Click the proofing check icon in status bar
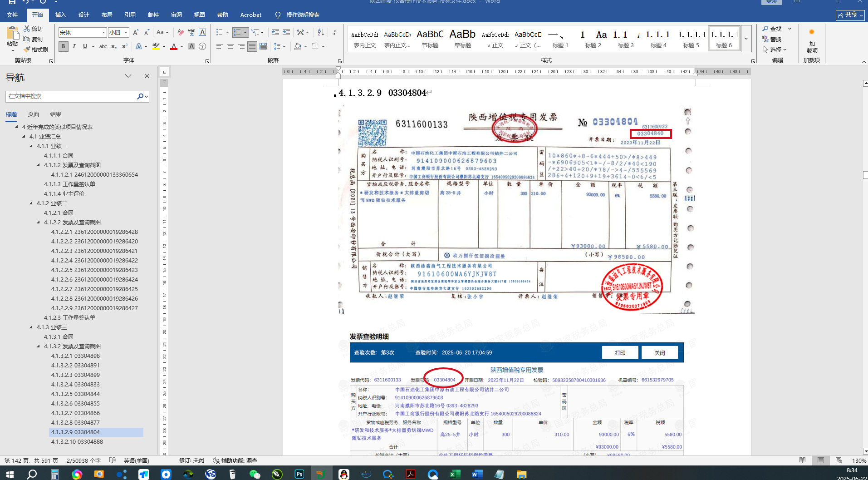 click(113, 460)
